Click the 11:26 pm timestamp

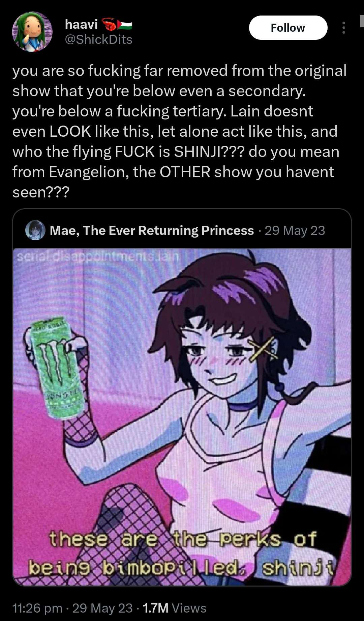tap(37, 608)
